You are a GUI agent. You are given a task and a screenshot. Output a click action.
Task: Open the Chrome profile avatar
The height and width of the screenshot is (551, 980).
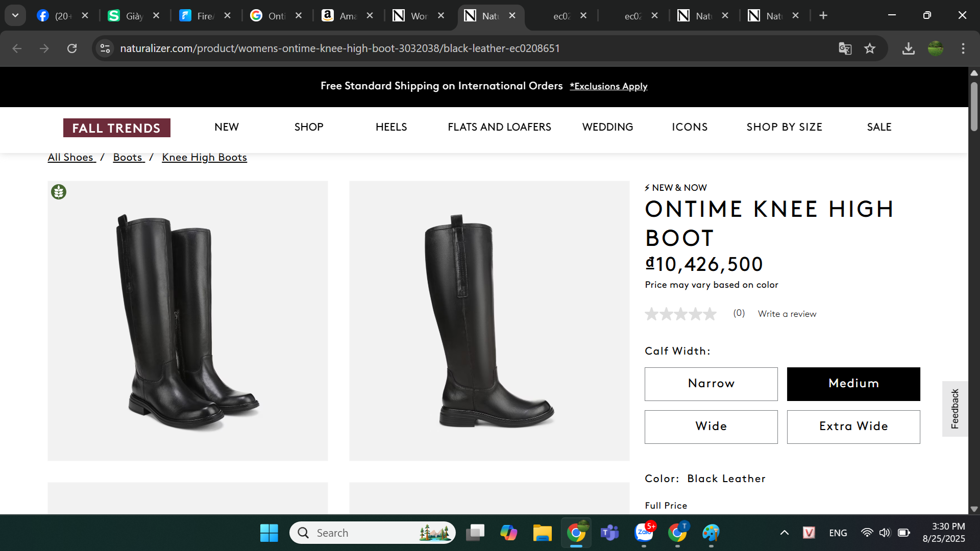[936, 48]
